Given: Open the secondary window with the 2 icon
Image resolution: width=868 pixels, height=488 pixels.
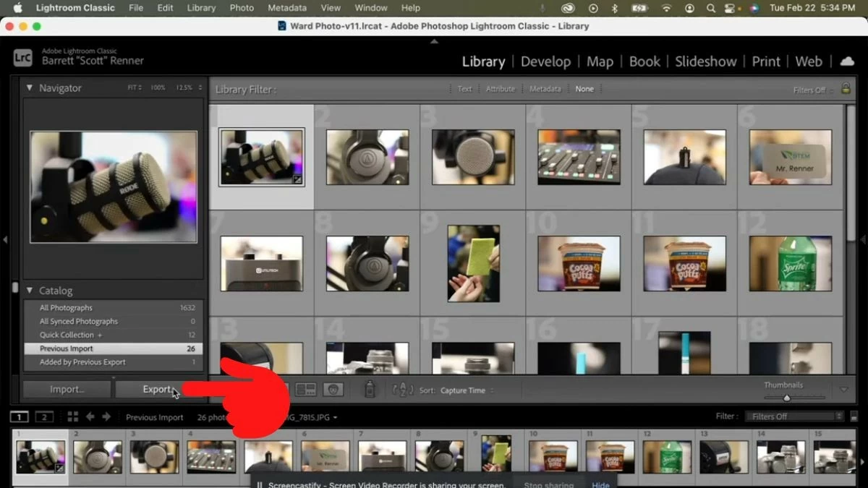Looking at the screenshot, I should [x=44, y=416].
